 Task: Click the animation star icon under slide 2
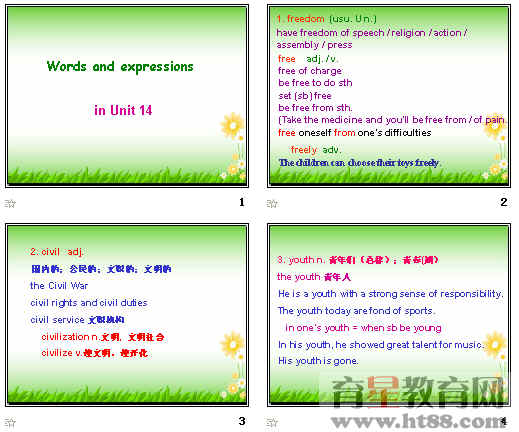pyautogui.click(x=272, y=203)
